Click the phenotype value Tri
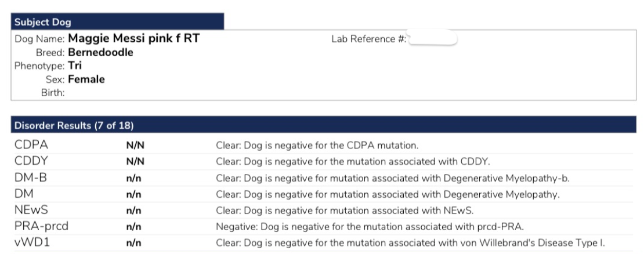This screenshot has height=254, width=644. [x=75, y=66]
